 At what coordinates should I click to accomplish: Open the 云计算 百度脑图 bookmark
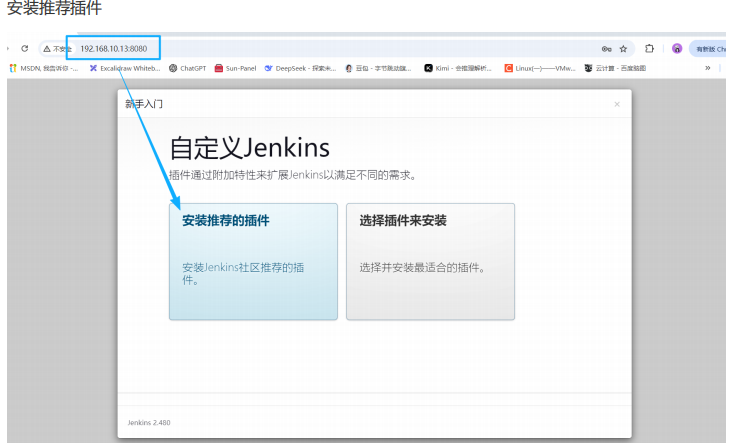(x=615, y=68)
